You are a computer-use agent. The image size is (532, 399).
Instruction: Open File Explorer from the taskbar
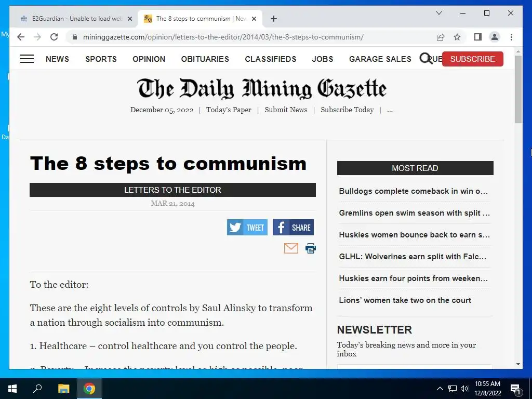click(63, 389)
